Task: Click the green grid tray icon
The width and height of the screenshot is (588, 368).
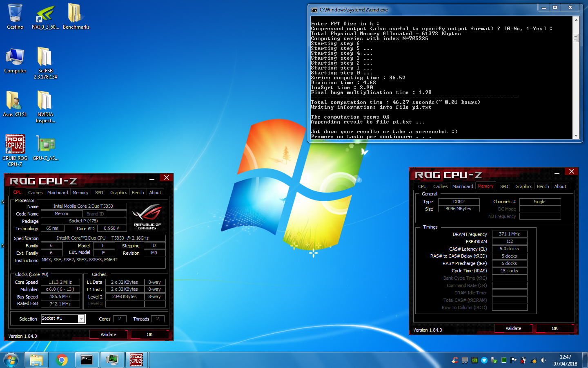Action: click(x=504, y=360)
